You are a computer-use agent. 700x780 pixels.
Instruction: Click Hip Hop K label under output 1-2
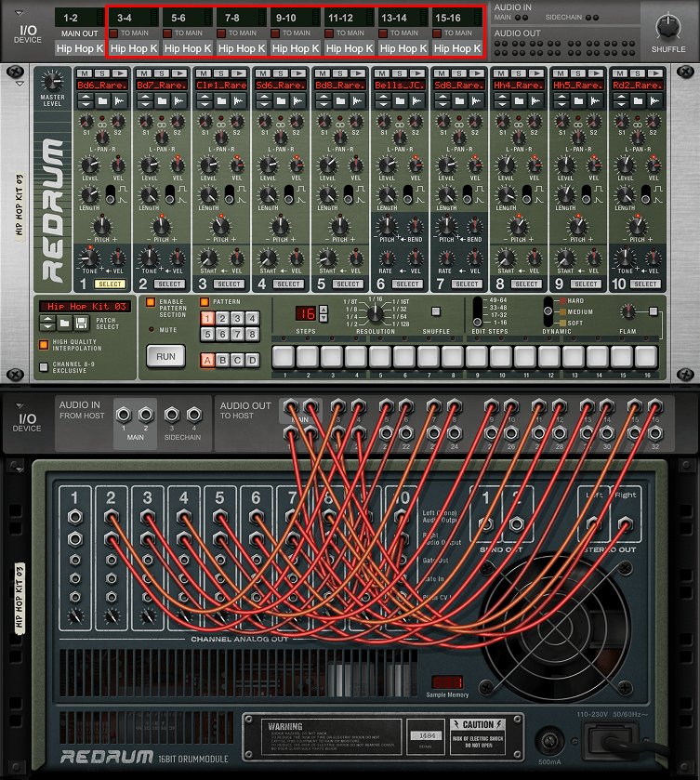(x=80, y=48)
